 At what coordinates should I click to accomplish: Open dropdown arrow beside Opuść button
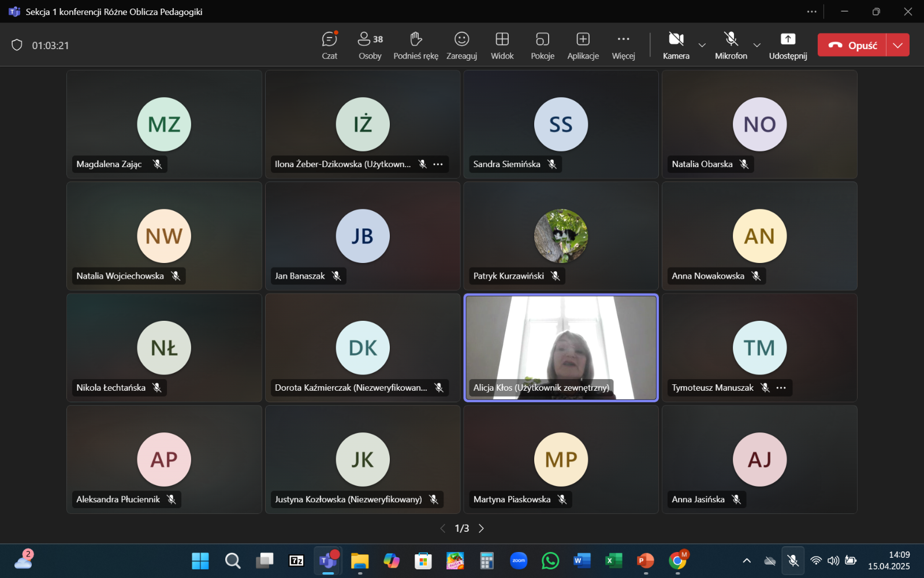click(x=897, y=45)
